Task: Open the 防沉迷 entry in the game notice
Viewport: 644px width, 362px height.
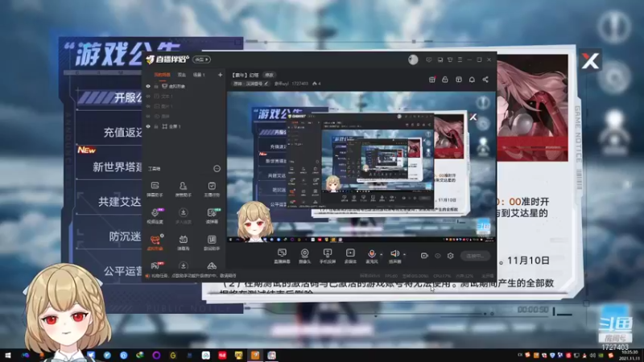Action: point(126,237)
